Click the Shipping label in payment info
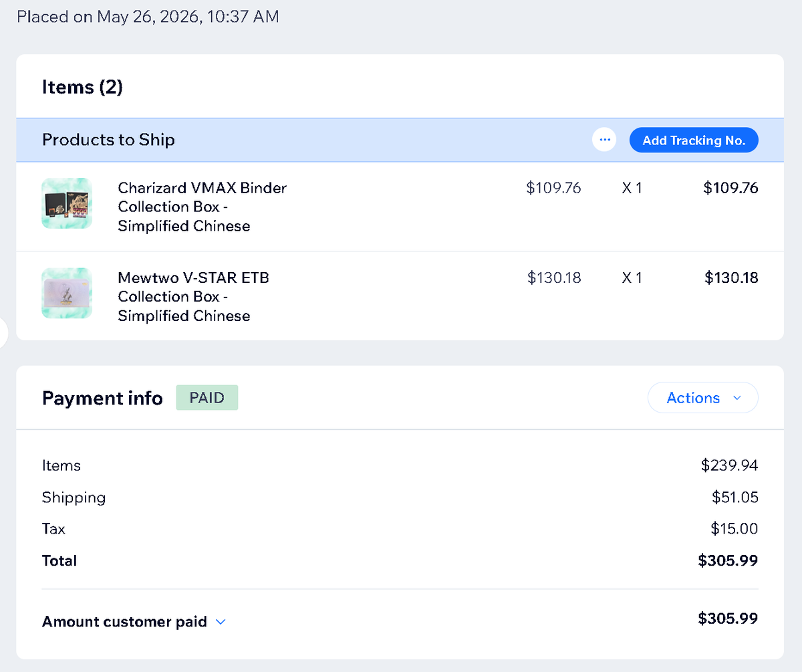The image size is (802, 672). 74,497
